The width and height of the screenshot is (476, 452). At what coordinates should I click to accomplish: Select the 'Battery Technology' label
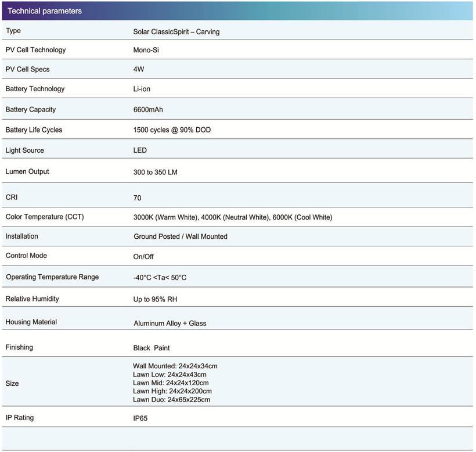(x=35, y=89)
